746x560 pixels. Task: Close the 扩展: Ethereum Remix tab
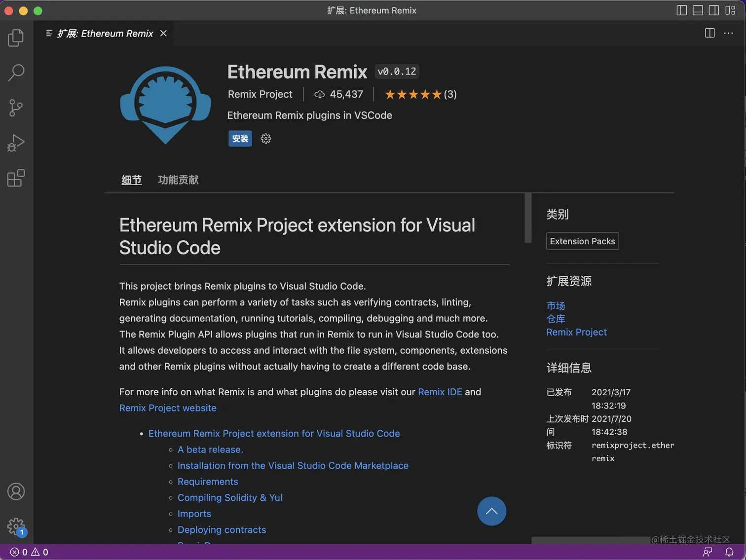pos(163,33)
